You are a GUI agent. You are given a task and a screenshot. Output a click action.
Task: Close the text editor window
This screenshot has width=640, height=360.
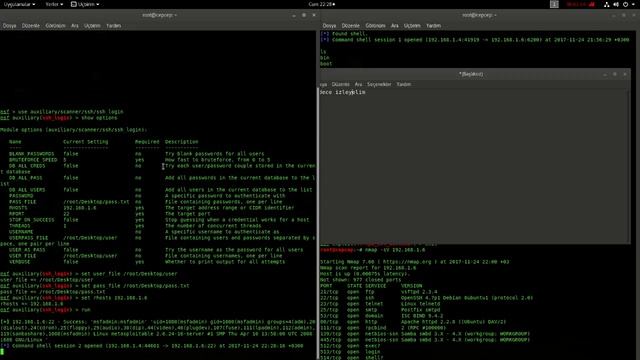[x=625, y=74]
